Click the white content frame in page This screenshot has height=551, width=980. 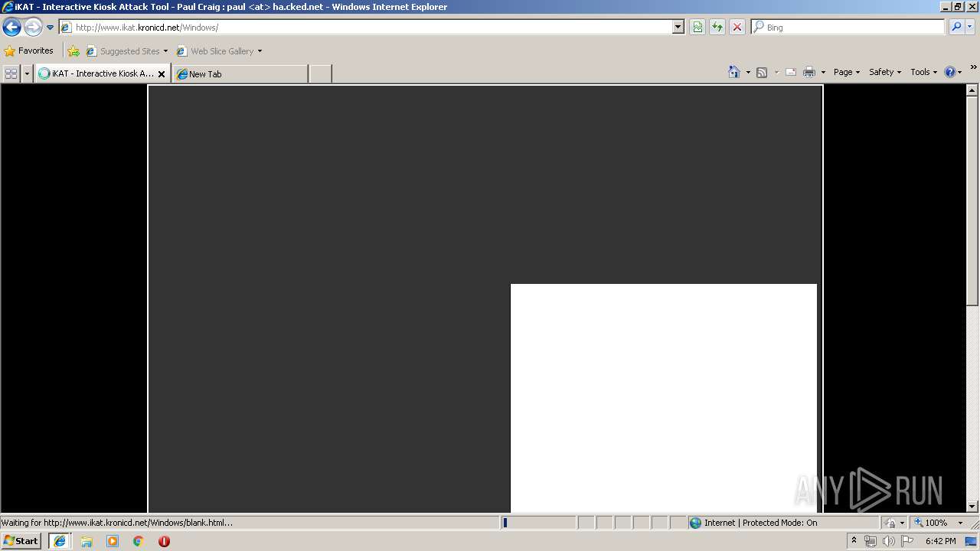(x=663, y=398)
